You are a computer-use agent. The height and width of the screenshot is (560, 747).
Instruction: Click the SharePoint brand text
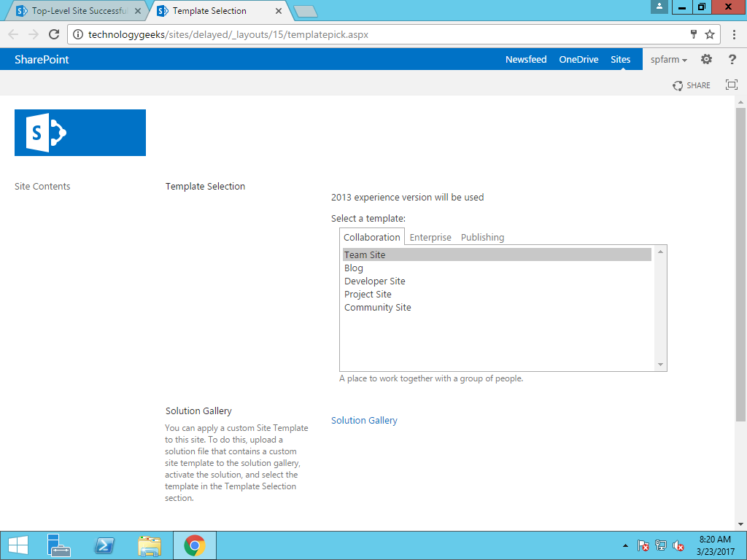tap(42, 60)
